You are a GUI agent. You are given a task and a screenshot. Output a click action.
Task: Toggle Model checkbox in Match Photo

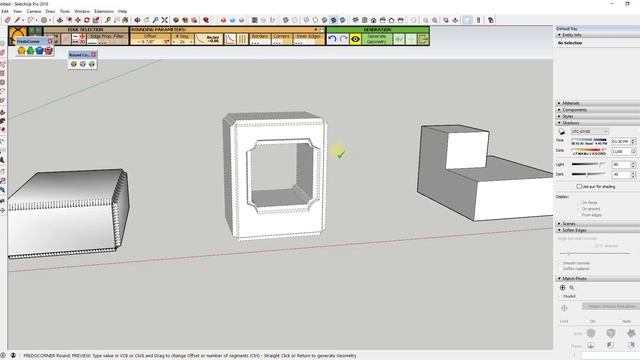(560, 296)
